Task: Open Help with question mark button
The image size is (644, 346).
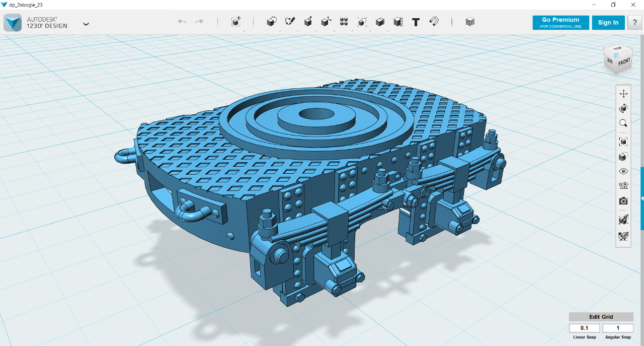Action: pyautogui.click(x=634, y=22)
